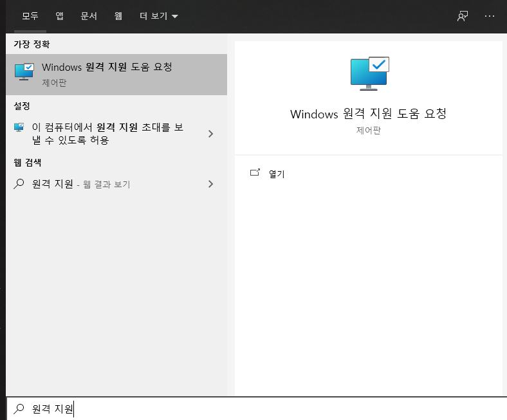Viewport: 507px width, 420px height.
Task: Click 열기 to open the control panel item
Action: (277, 174)
